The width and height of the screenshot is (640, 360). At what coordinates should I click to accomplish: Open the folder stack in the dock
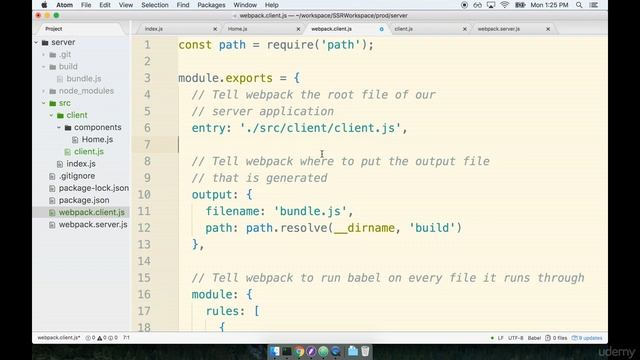pos(353,351)
